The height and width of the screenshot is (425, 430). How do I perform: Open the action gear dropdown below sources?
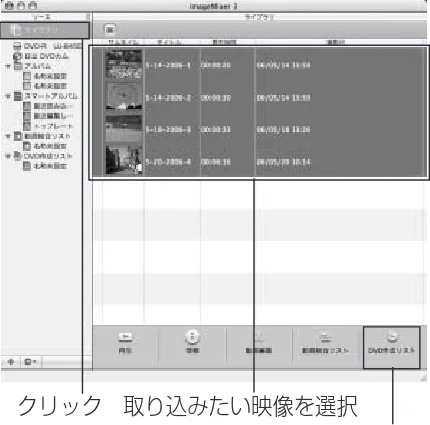pyautogui.click(x=31, y=362)
